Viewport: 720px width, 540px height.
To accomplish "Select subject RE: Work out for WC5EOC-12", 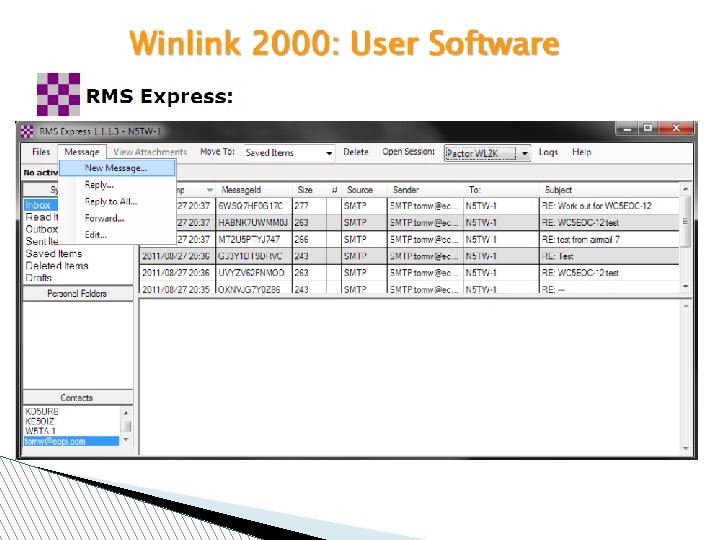I will [x=596, y=206].
